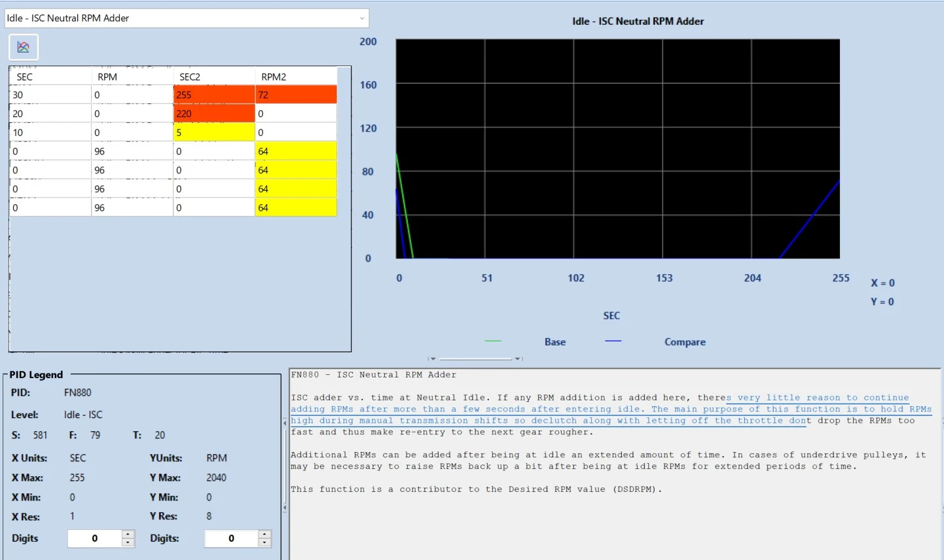Click the description heading FN880 - ISC Neutral RPM Adder
This screenshot has height=560, width=944.
point(374,375)
